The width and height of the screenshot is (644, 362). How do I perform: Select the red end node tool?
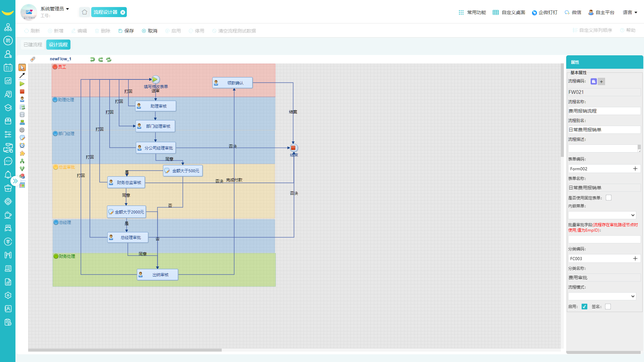point(22,92)
